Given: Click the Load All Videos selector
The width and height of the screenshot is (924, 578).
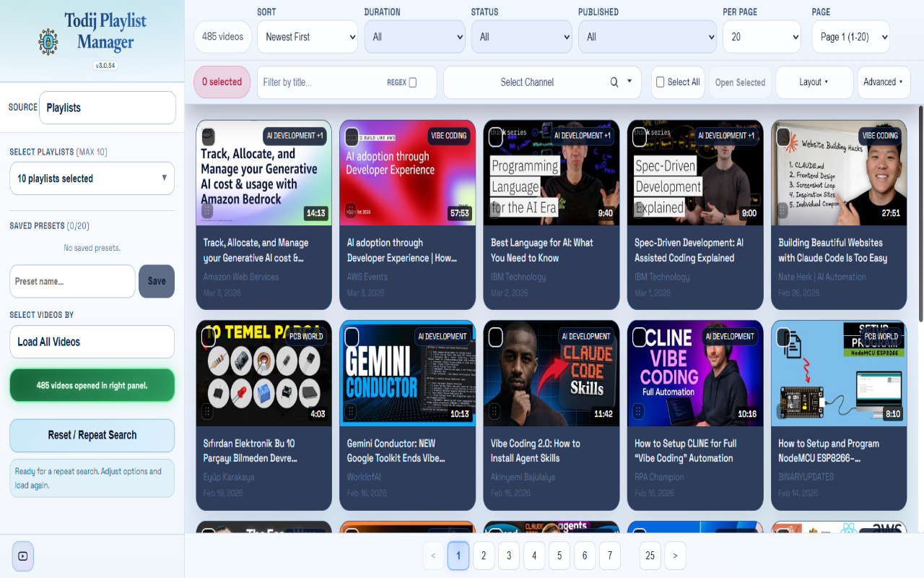Looking at the screenshot, I should pyautogui.click(x=92, y=342).
